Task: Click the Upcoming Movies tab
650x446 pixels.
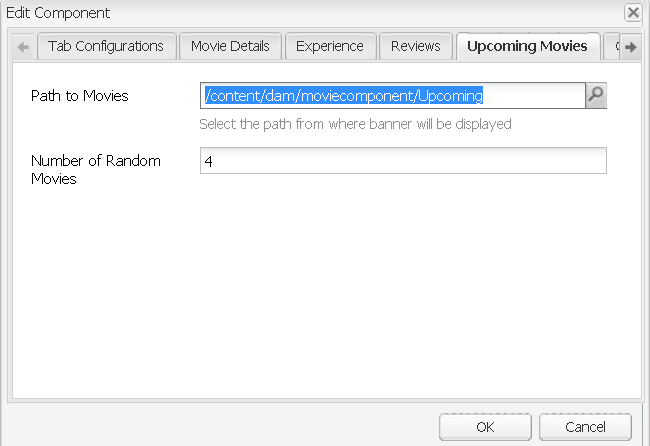Action: click(x=527, y=46)
